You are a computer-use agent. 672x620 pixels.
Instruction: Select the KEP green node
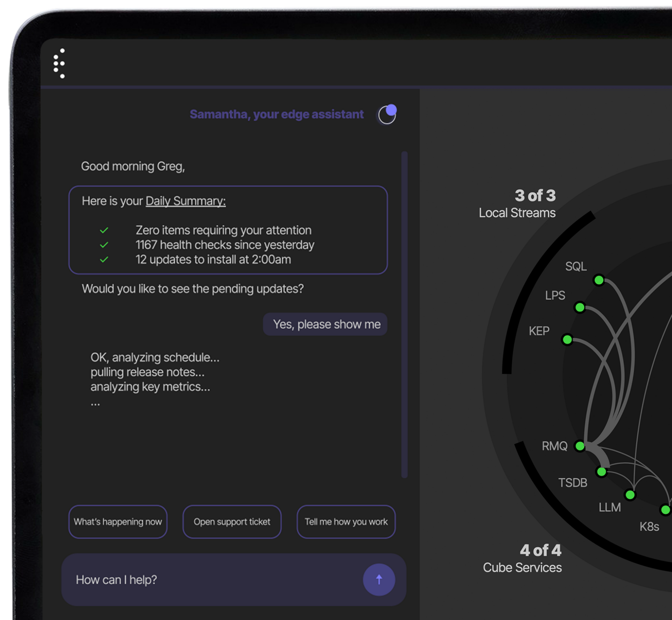point(567,339)
